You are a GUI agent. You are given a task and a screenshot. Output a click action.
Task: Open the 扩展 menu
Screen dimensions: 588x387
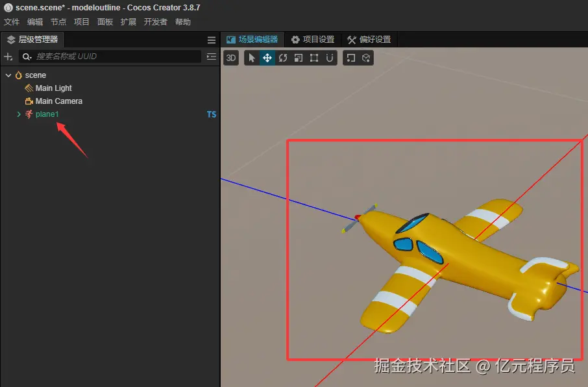coord(129,22)
